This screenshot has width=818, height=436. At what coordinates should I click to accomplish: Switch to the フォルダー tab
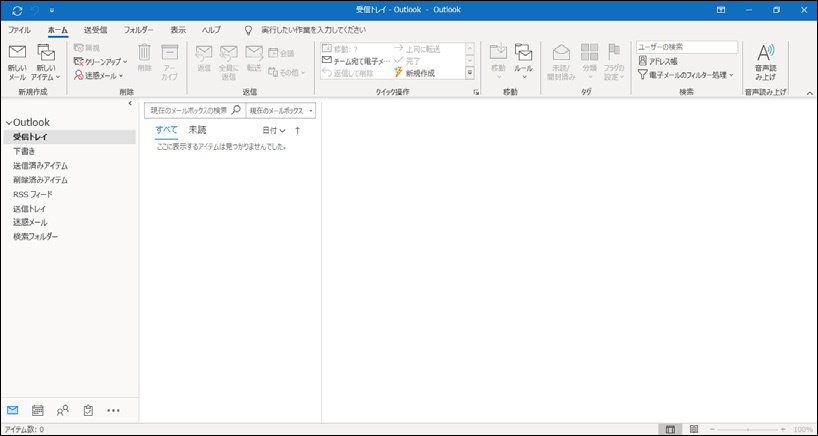139,30
